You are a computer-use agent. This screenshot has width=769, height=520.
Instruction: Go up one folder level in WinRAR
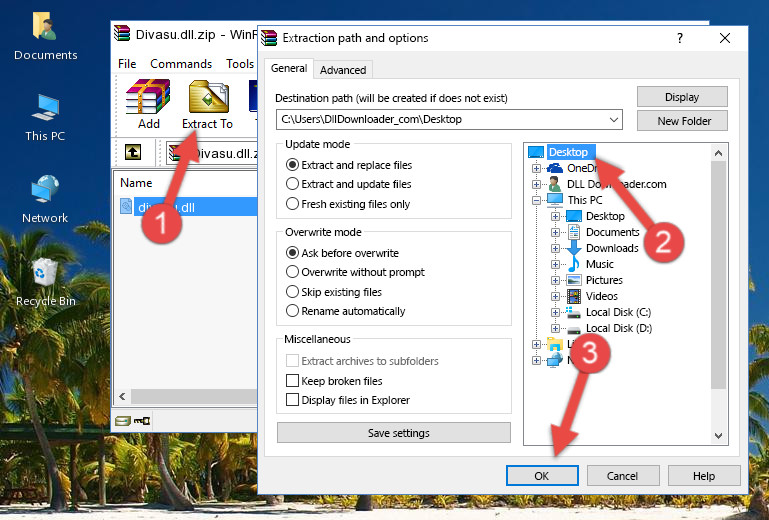click(133, 153)
